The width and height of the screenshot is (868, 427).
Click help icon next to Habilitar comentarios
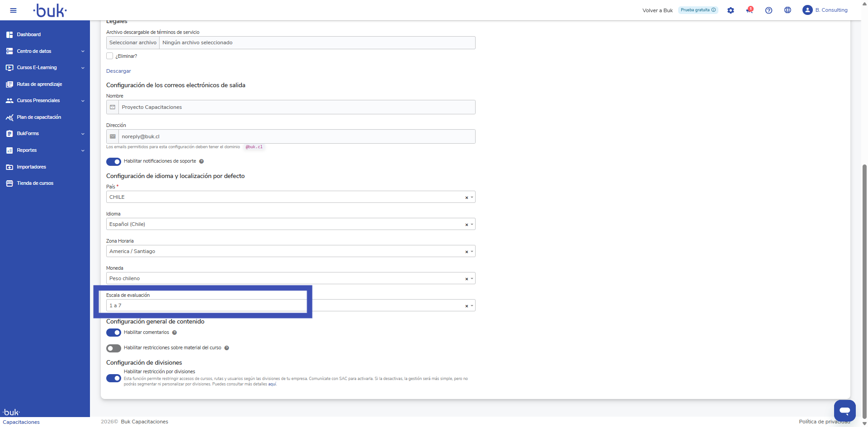175,333
